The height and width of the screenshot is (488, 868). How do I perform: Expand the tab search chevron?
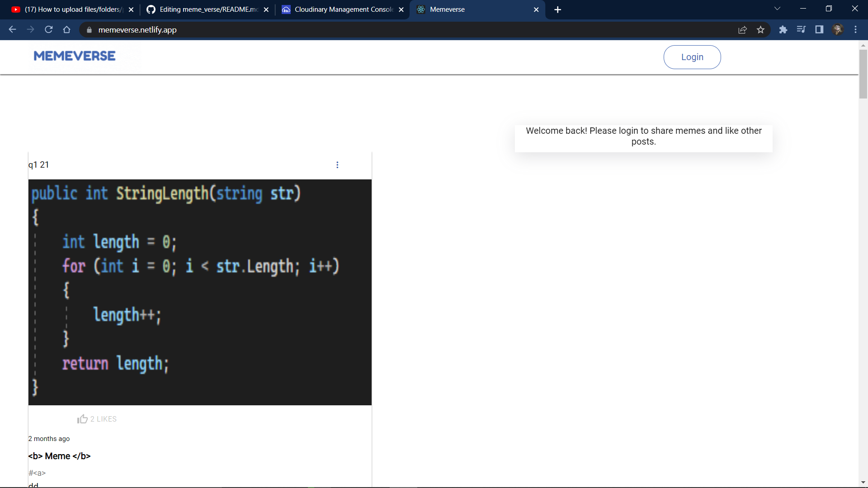pos(777,9)
